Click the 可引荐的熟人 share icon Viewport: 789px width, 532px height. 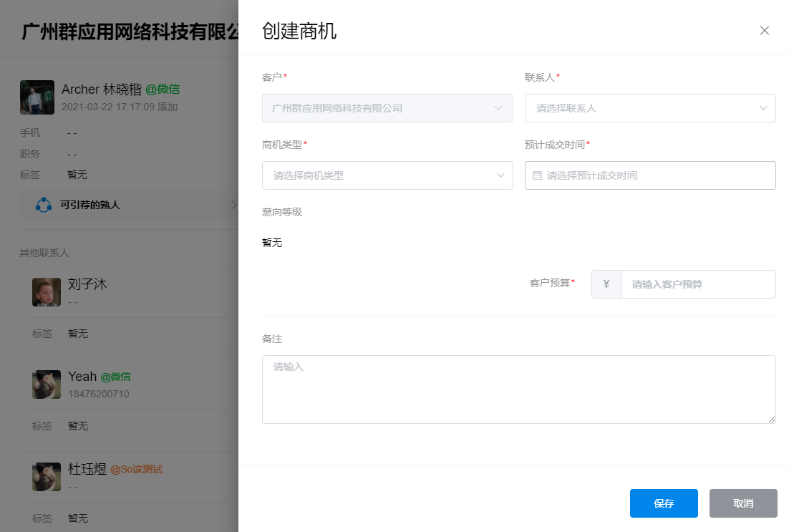pos(44,205)
